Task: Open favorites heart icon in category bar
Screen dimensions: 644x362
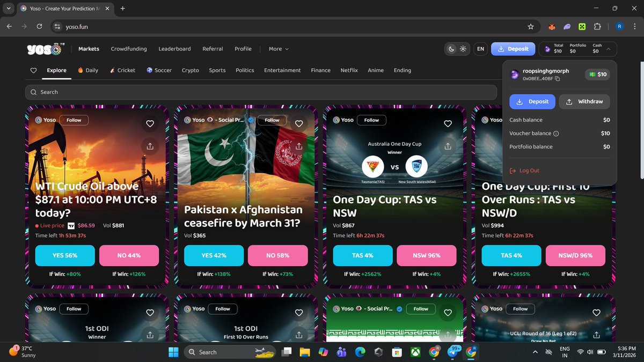Action: pos(33,70)
